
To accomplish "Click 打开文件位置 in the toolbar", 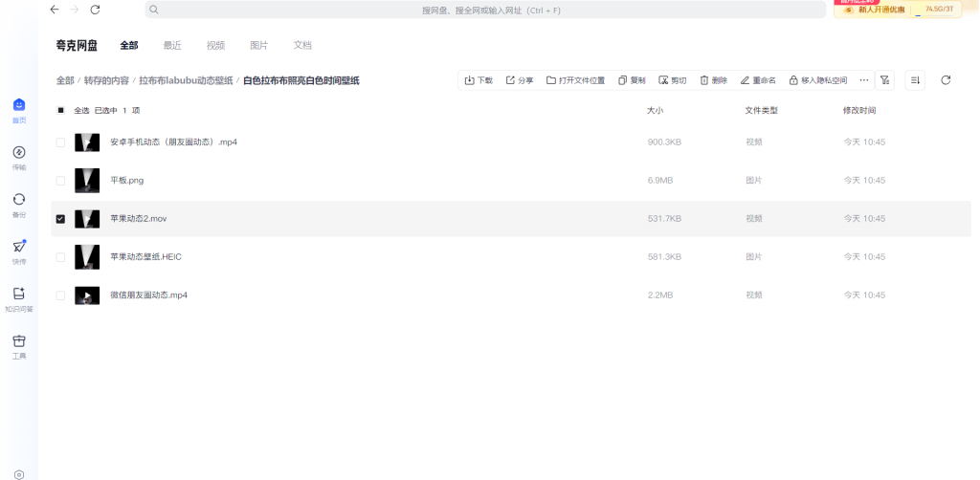I will (575, 80).
